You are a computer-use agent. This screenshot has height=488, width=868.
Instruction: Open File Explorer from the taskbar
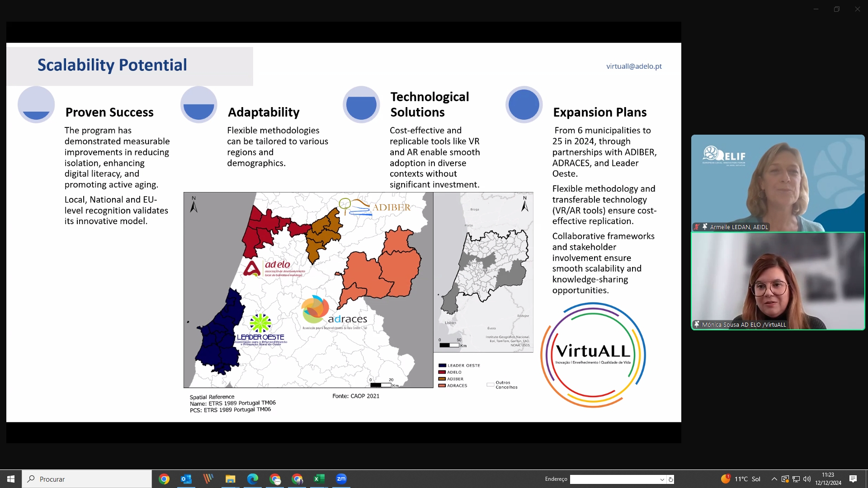[x=230, y=479]
